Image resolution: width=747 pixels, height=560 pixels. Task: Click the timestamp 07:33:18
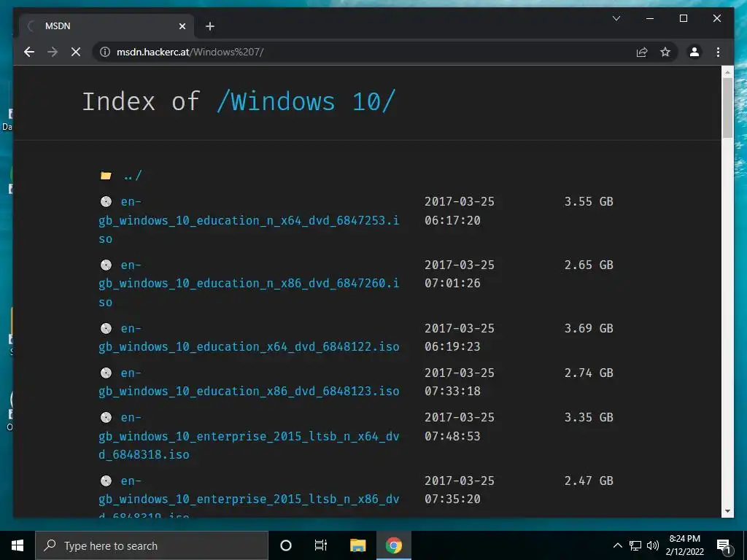[452, 391]
